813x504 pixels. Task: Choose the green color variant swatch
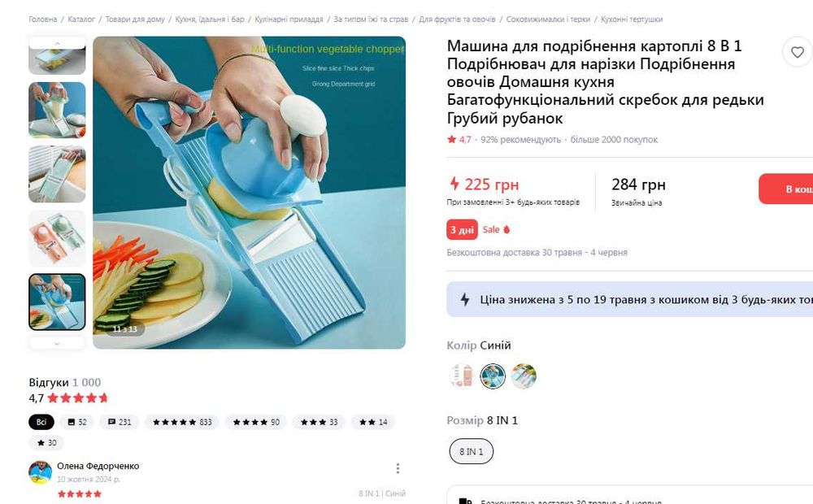tap(523, 376)
